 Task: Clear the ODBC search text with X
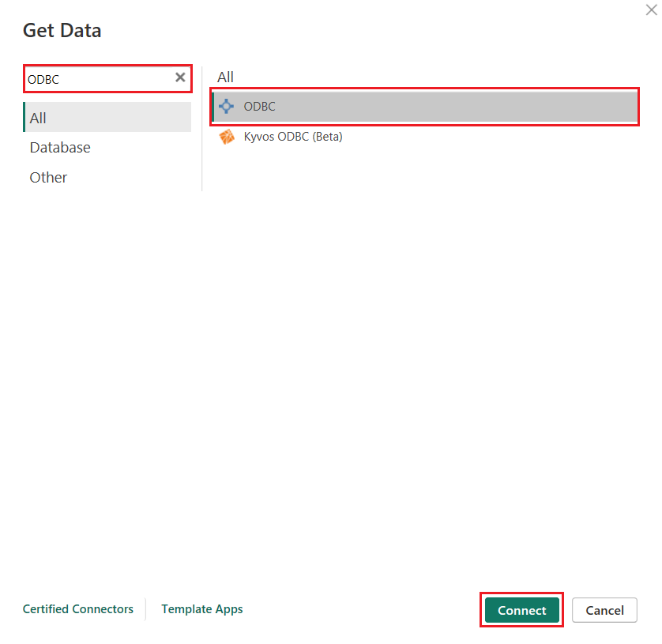[180, 77]
